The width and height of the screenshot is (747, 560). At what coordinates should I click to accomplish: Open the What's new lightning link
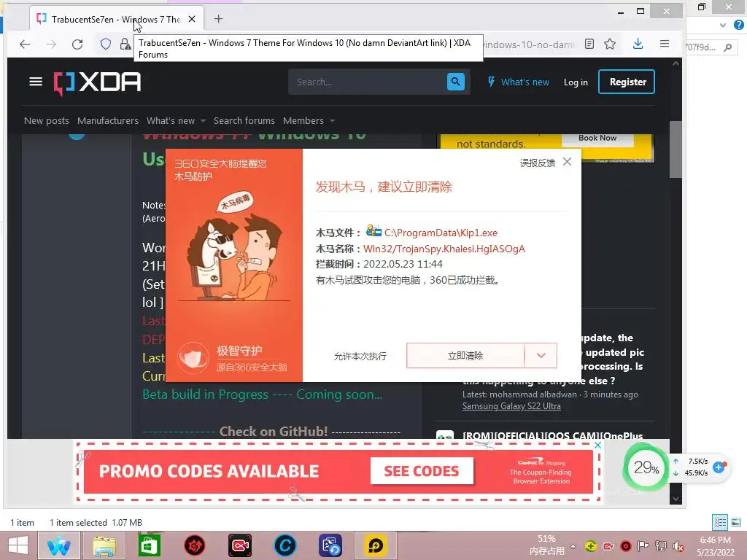click(519, 82)
